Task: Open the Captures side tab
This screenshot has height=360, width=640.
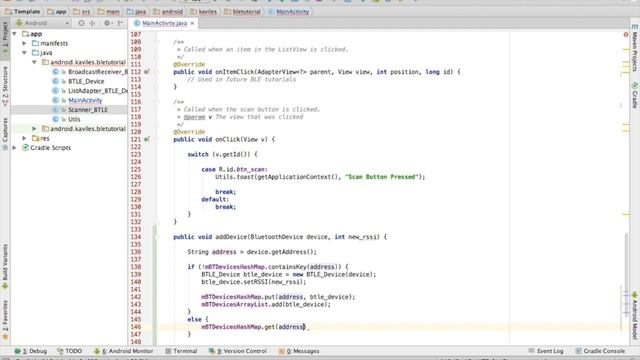Action: pyautogui.click(x=5, y=134)
